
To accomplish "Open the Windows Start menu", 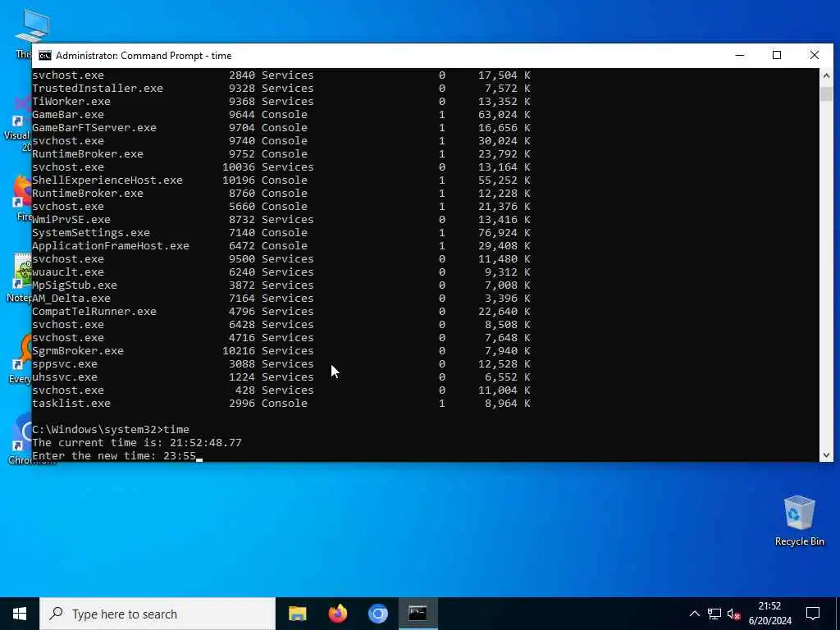I will tap(20, 614).
